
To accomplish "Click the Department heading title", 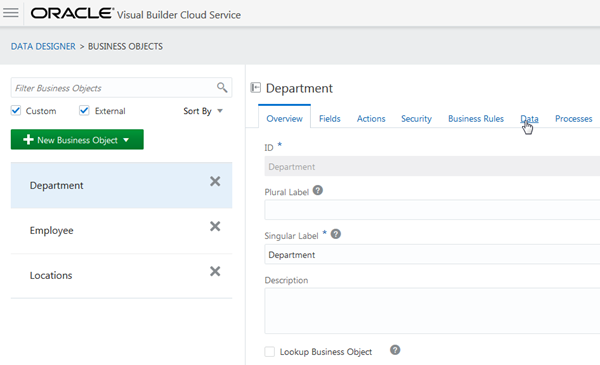I will (x=299, y=88).
